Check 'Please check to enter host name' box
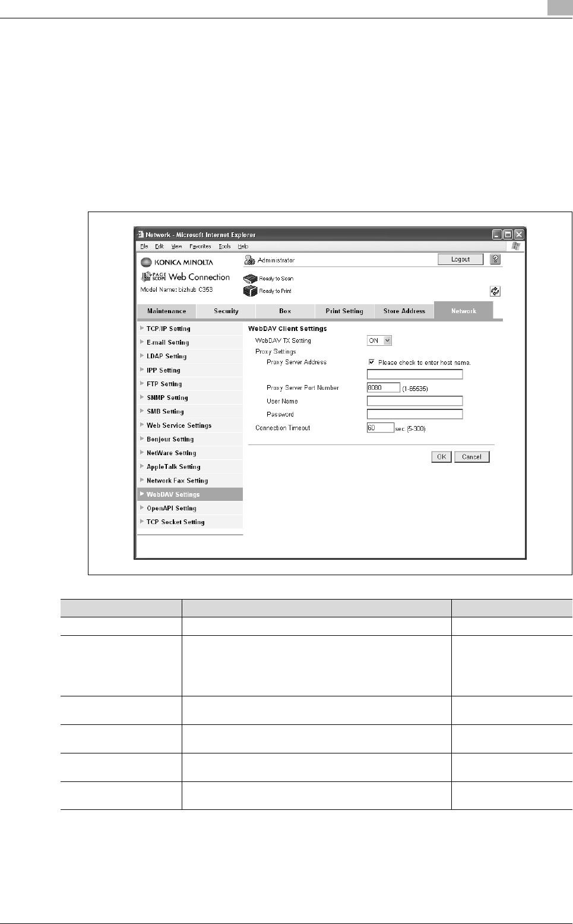The height and width of the screenshot is (924, 573). 372,362
